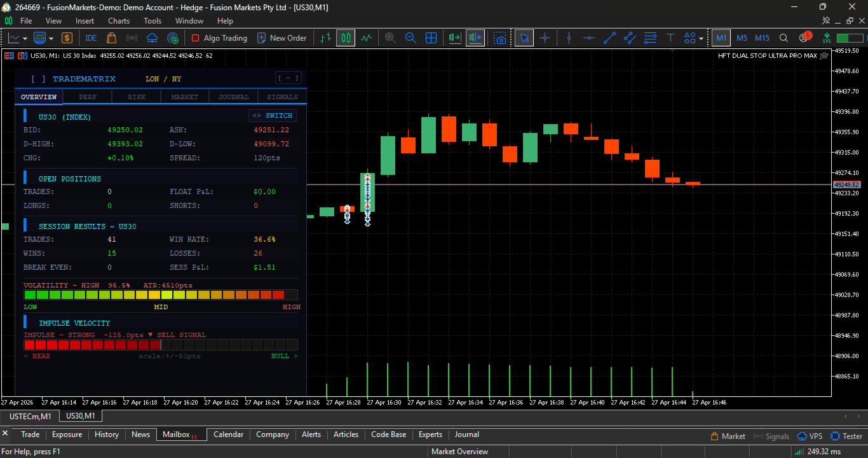This screenshot has height=458, width=868.
Task: Close the Toolbox panel with X
Action: click(5, 433)
